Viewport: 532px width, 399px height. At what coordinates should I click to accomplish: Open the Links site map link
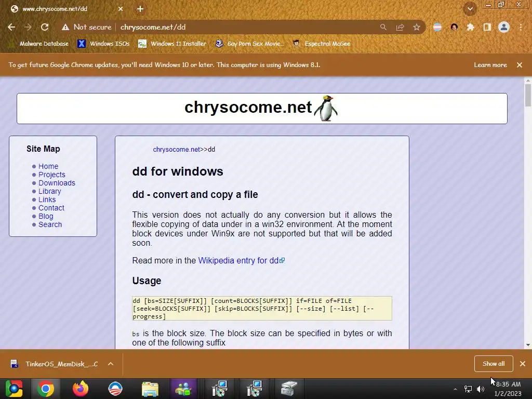click(47, 199)
